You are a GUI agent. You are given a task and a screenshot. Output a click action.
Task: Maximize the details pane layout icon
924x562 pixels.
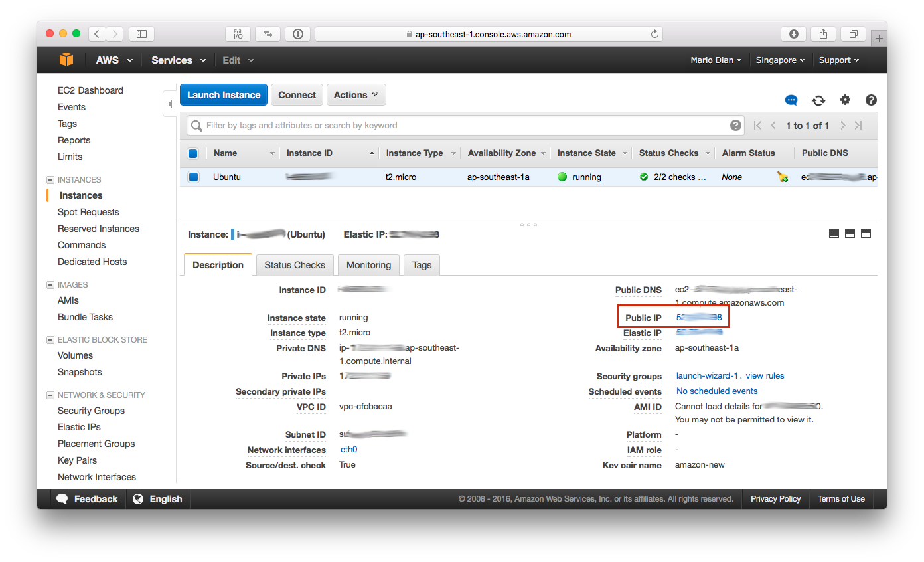click(x=866, y=234)
